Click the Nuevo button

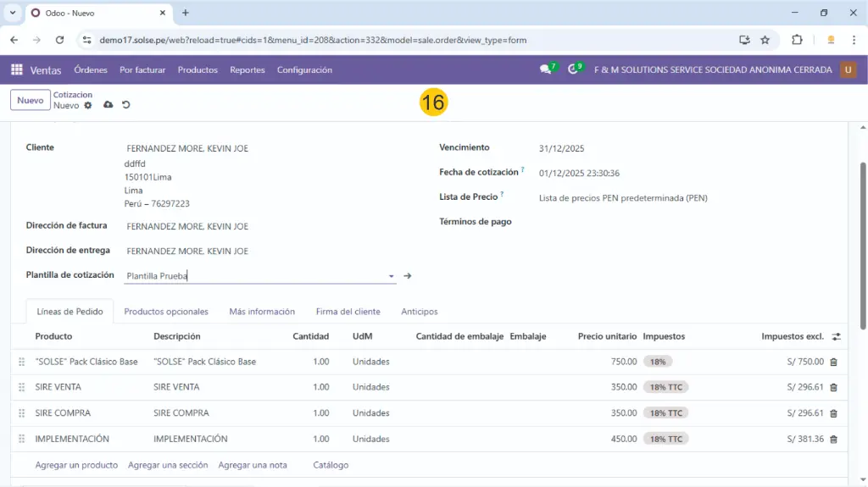[x=30, y=100]
